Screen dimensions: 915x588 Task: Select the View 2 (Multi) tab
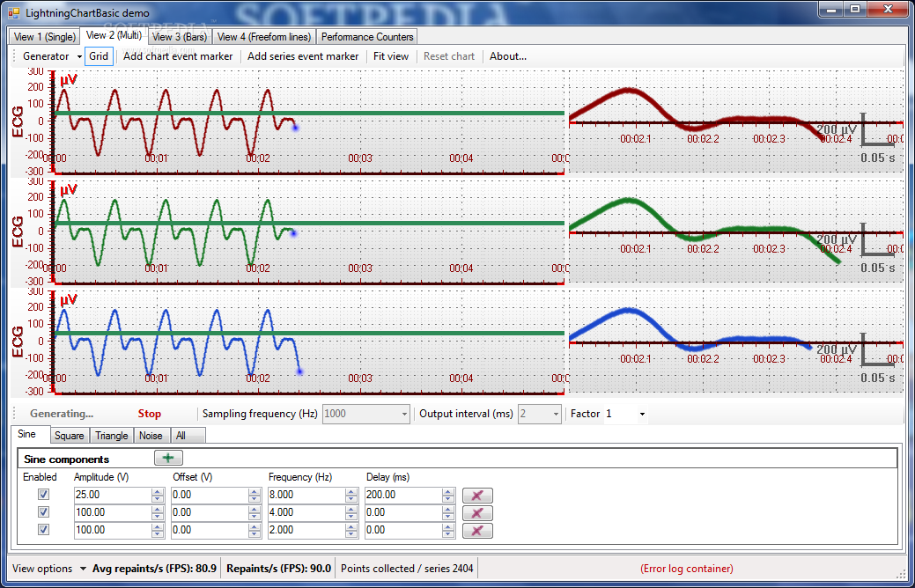pos(114,35)
